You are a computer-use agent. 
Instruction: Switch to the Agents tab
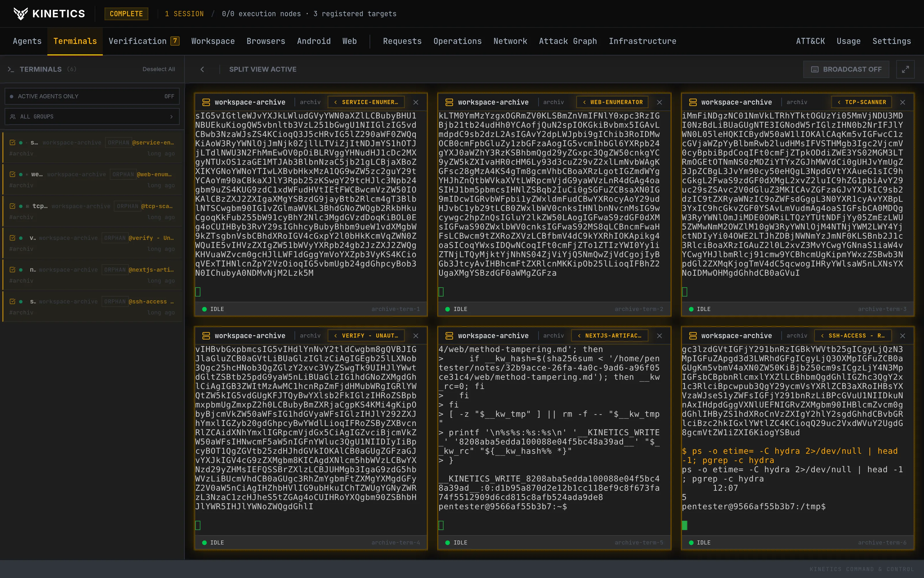point(27,41)
